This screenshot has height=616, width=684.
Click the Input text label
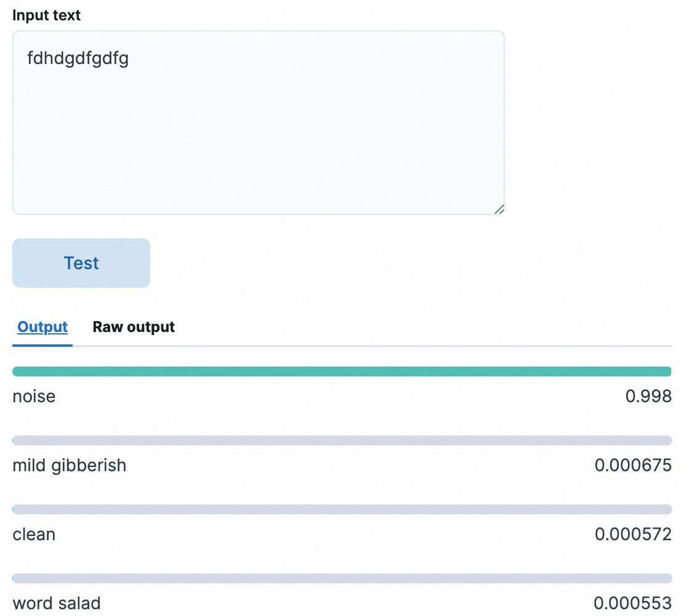click(x=47, y=15)
